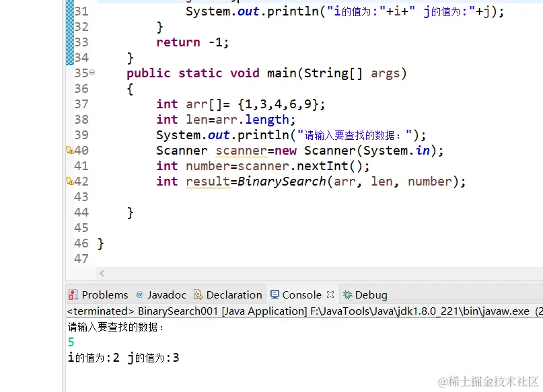Click the left arrow of horizontal scrollbar
543x392 pixels.
coord(102,274)
